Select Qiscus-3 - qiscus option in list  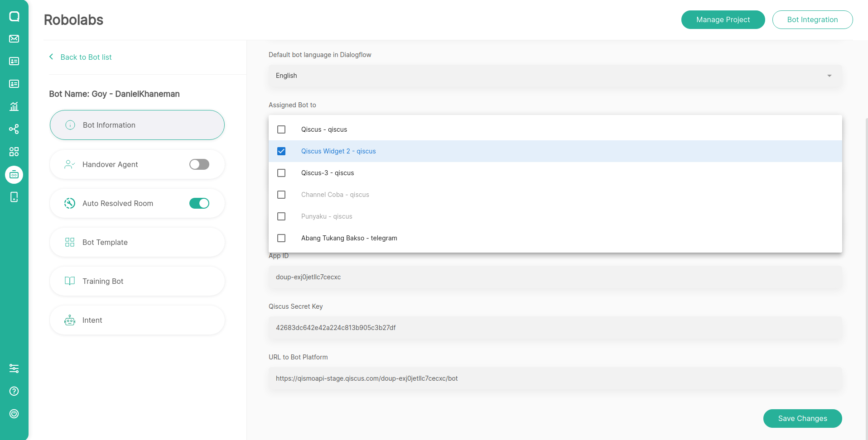point(328,173)
